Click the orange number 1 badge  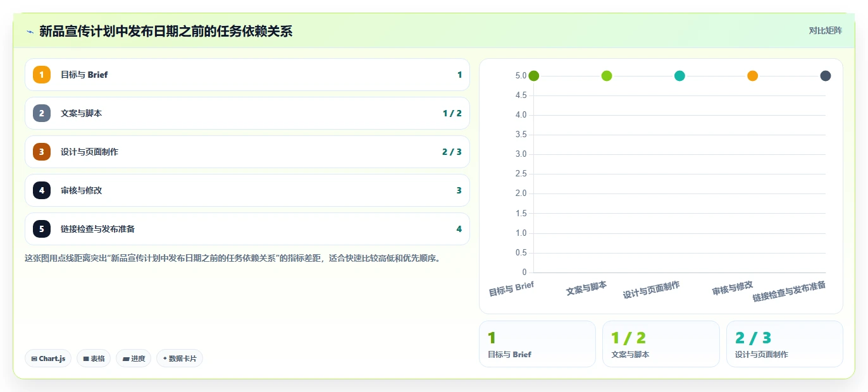[x=42, y=75]
